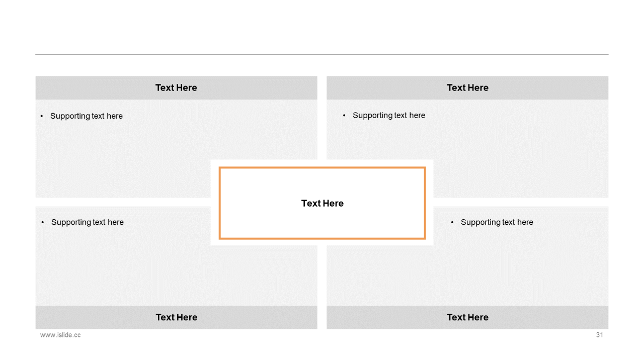Viewport: 644px width, 362px height.
Task: Click "Supporting text here" in bottom-right panel
Action: (x=497, y=222)
